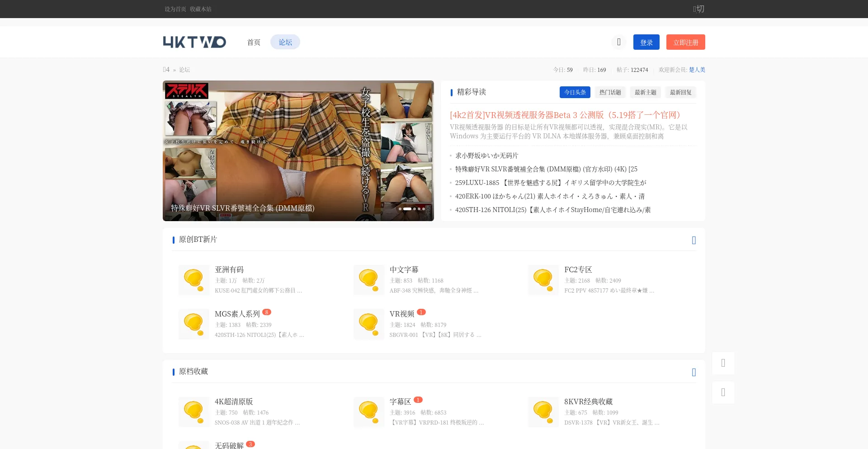Viewport: 868px width, 449px height.
Task: Click the 登录 button
Action: point(646,42)
